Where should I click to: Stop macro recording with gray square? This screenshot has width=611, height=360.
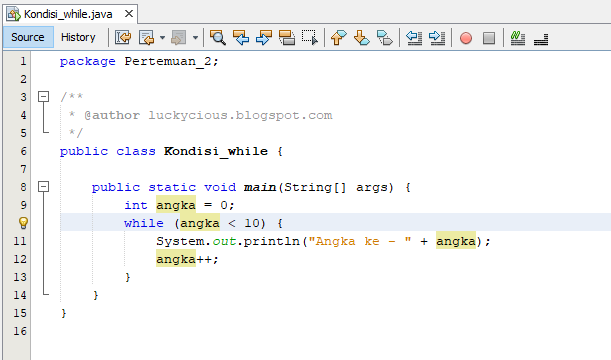click(x=489, y=38)
